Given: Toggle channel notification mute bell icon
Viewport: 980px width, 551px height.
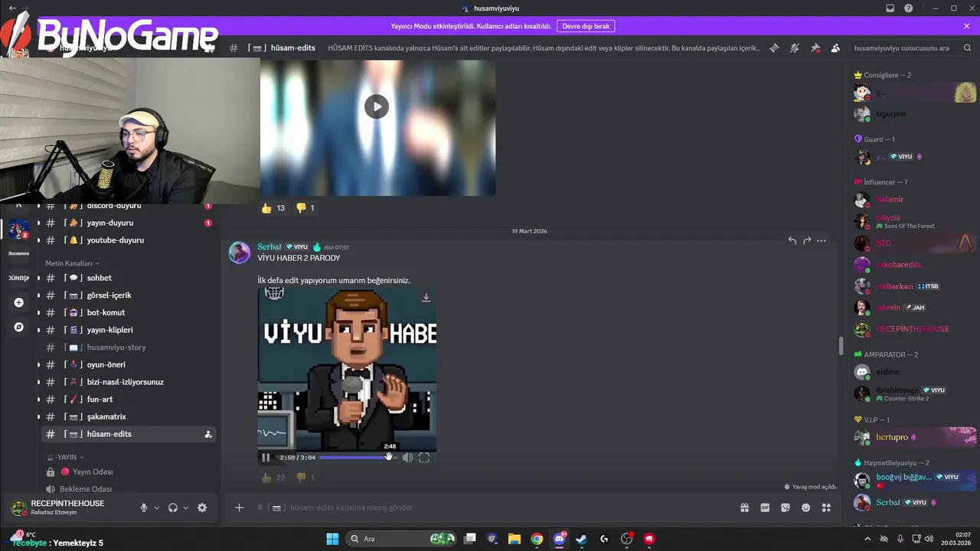Looking at the screenshot, I should [x=795, y=48].
